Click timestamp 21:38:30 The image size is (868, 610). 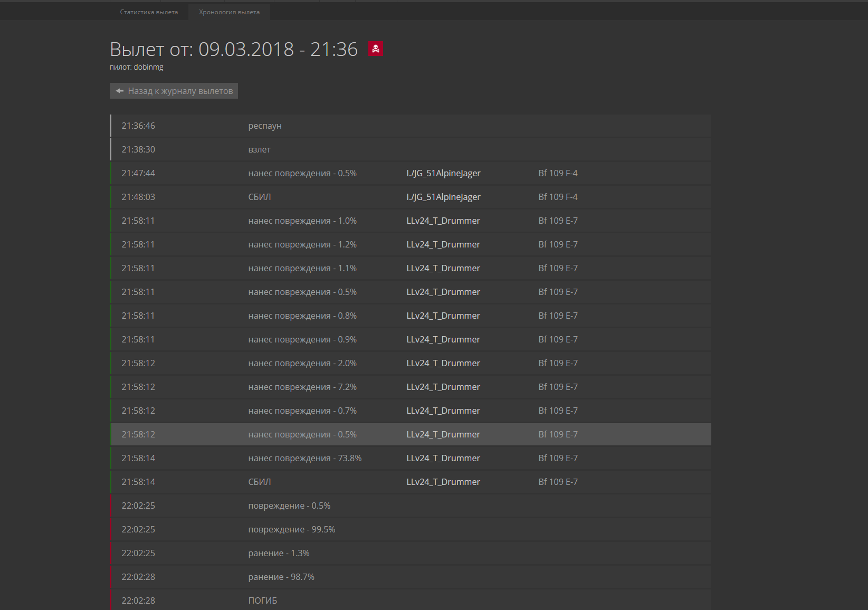138,149
